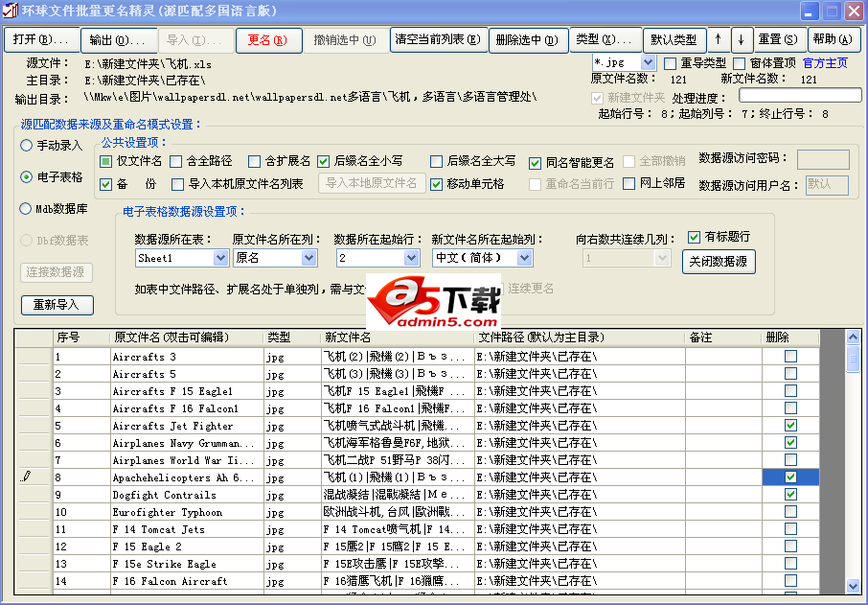Select the 手动录入 radio option
This screenshot has width=868, height=605.
[27, 146]
